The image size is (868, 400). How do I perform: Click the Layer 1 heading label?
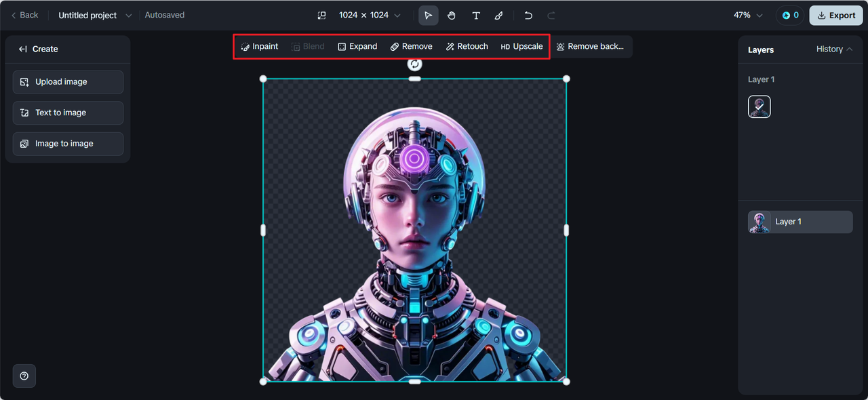761,79
